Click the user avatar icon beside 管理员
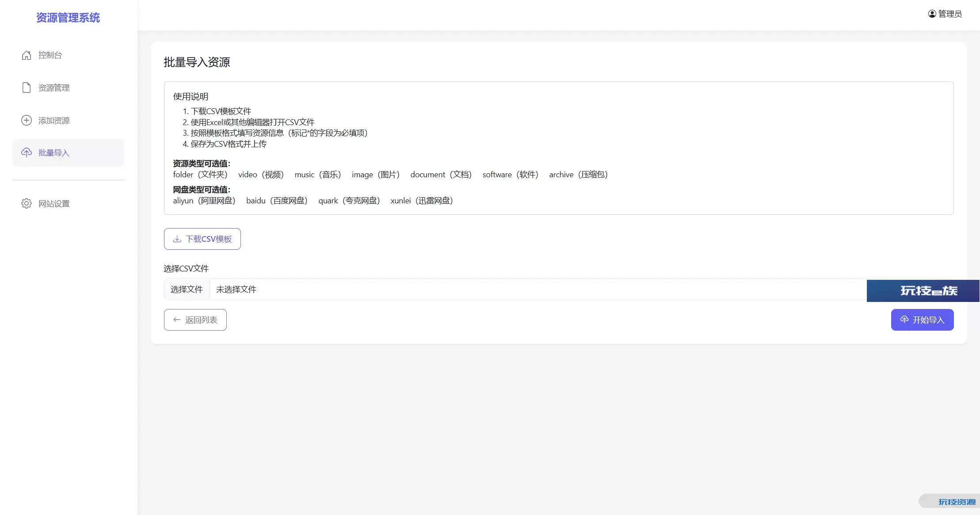The height and width of the screenshot is (515, 980). pyautogui.click(x=932, y=14)
